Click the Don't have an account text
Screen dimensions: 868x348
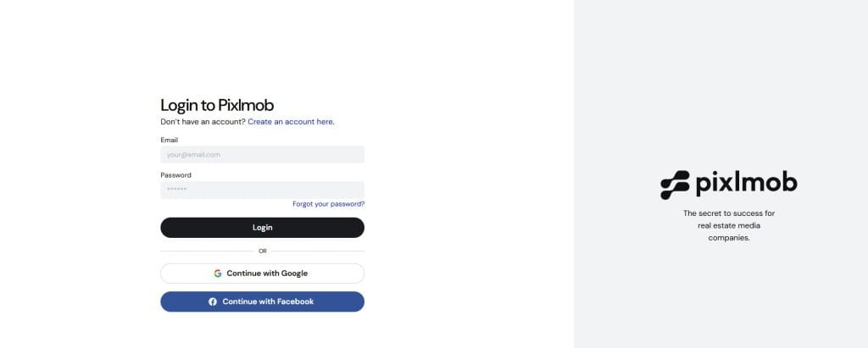(203, 122)
